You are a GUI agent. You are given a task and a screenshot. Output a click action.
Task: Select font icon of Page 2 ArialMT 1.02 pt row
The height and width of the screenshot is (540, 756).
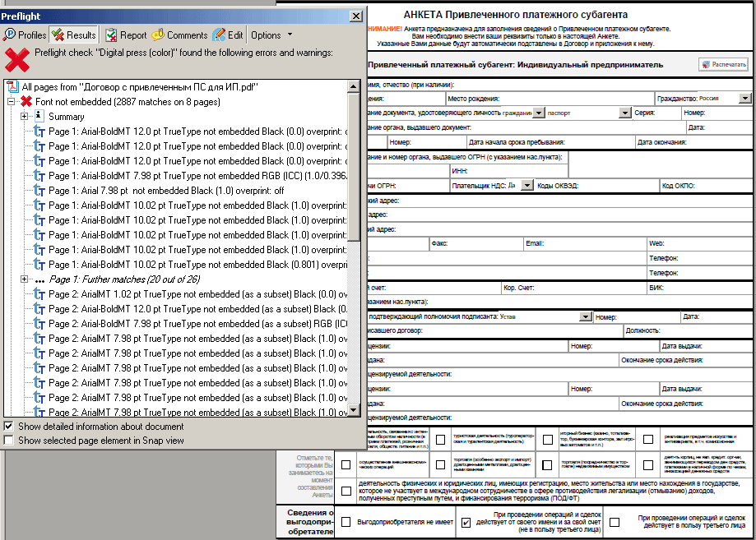[39, 294]
